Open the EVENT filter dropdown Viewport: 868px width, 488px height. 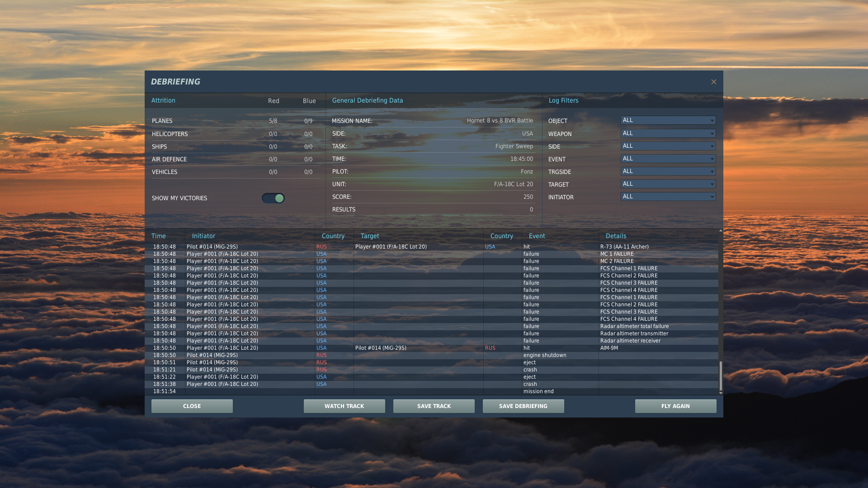coord(668,159)
